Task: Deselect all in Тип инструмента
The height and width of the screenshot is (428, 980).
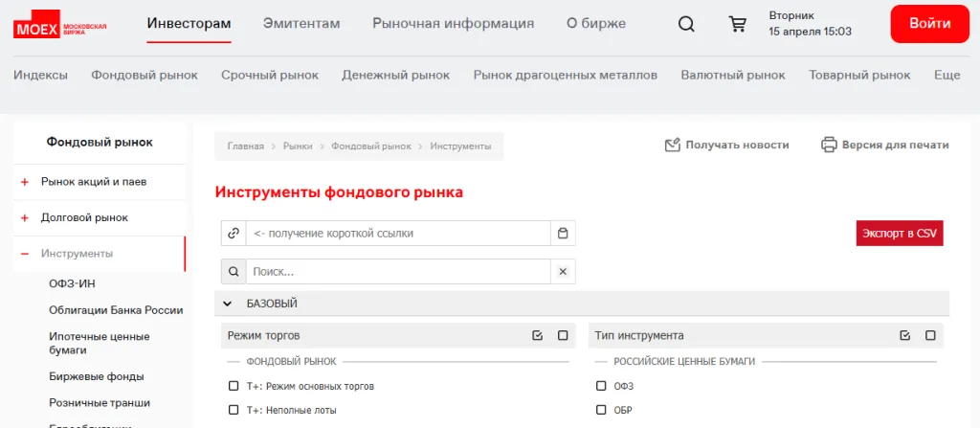Action: pos(930,336)
